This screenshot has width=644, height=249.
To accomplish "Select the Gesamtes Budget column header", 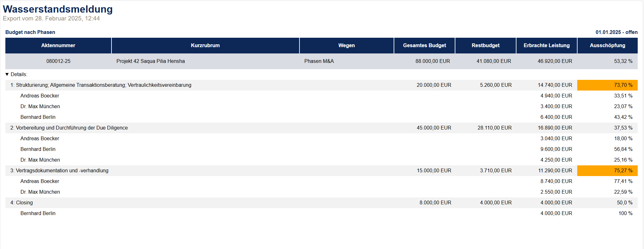I will point(424,46).
